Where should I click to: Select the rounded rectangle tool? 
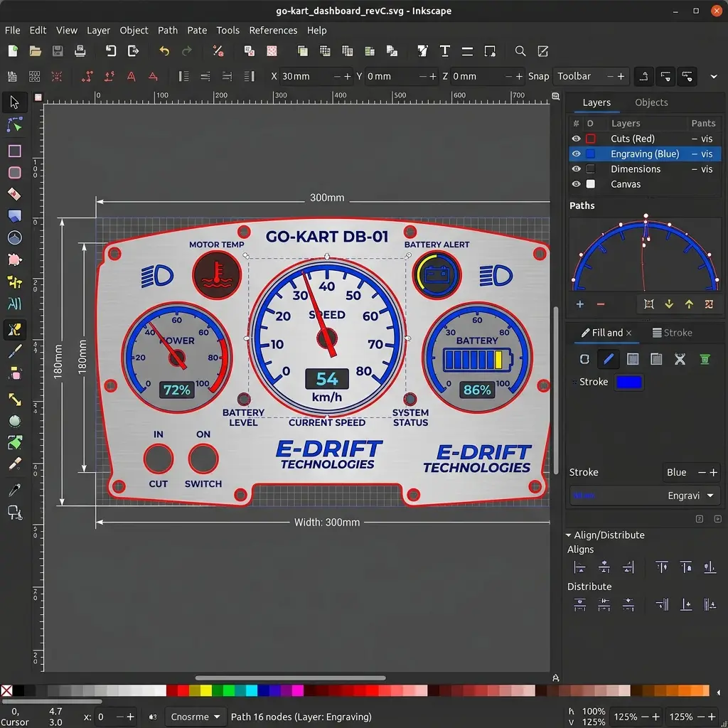click(14, 173)
